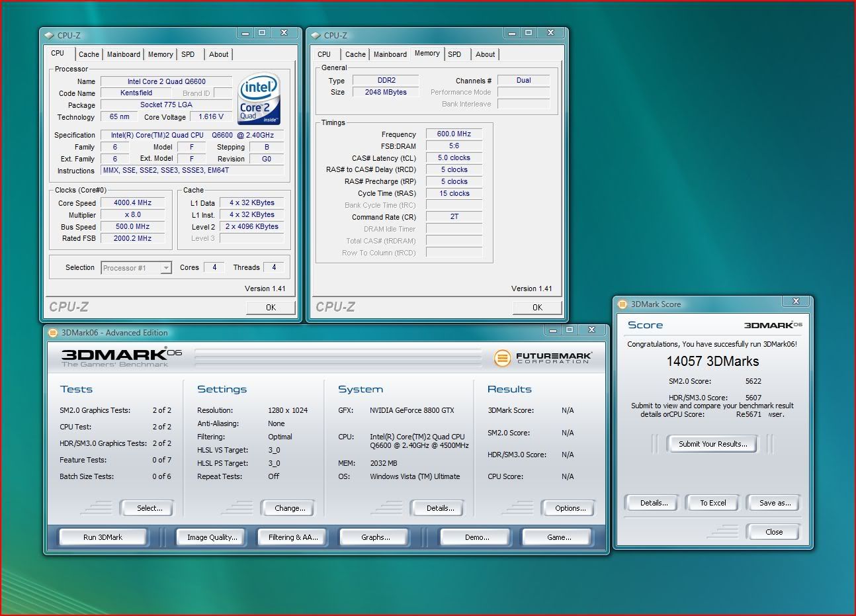Click Submit Your Results... button
The height and width of the screenshot is (616, 856).
pyautogui.click(x=713, y=444)
